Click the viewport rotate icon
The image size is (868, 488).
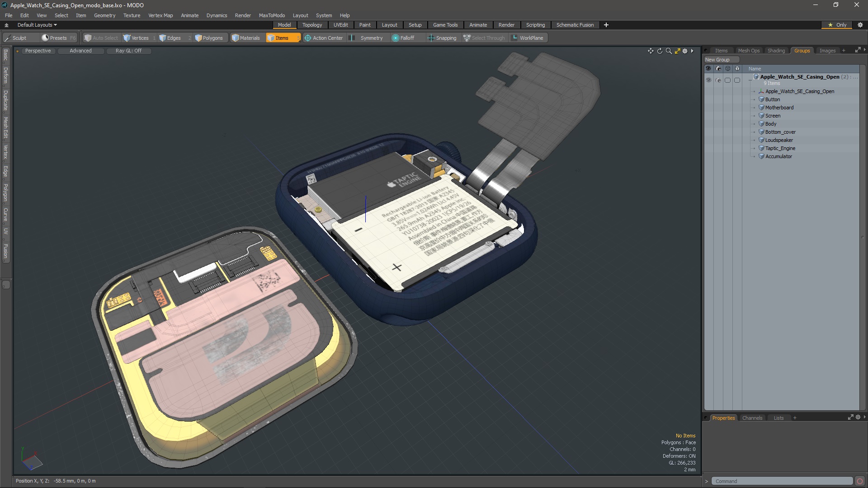(660, 51)
